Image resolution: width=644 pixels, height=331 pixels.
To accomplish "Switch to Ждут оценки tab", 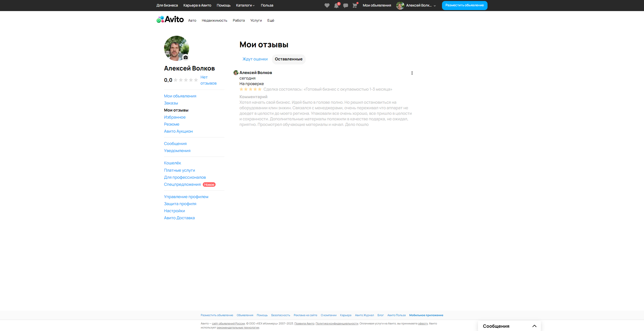I will [255, 59].
